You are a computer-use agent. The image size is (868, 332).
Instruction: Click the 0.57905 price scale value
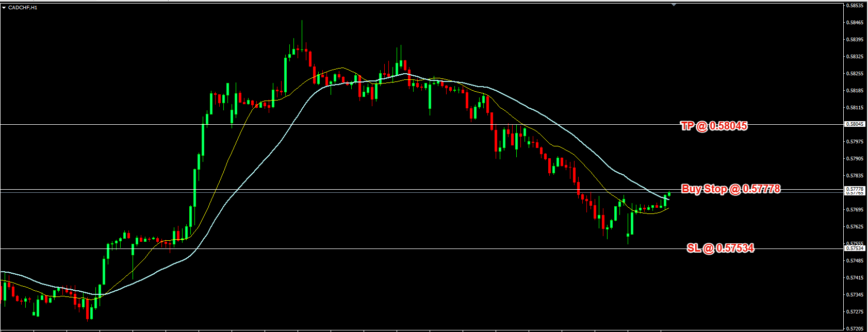[x=856, y=159]
